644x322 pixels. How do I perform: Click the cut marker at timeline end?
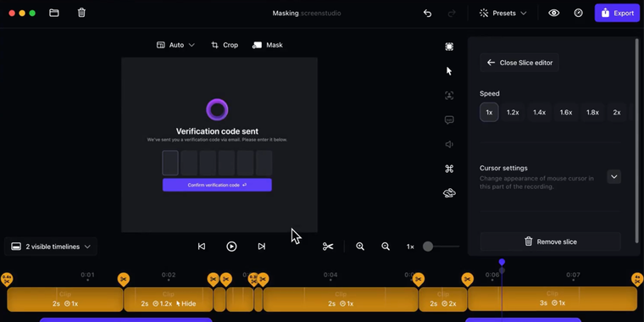[x=637, y=280]
